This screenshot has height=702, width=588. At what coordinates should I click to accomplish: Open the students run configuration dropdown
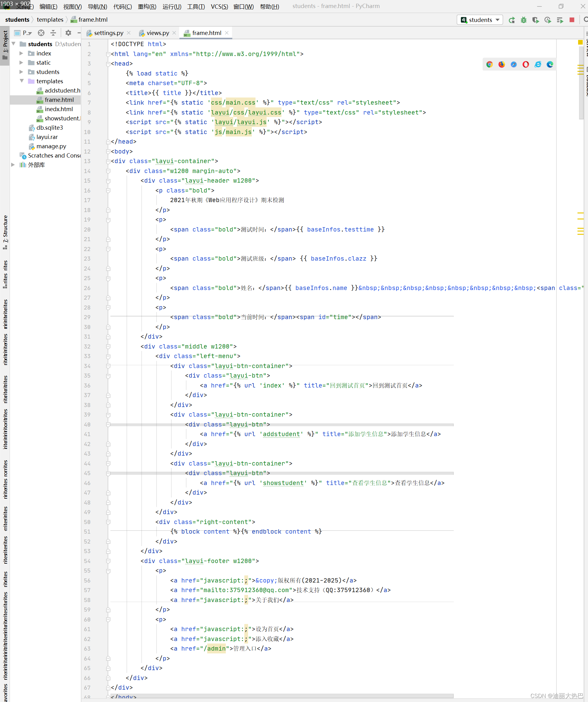(x=480, y=20)
